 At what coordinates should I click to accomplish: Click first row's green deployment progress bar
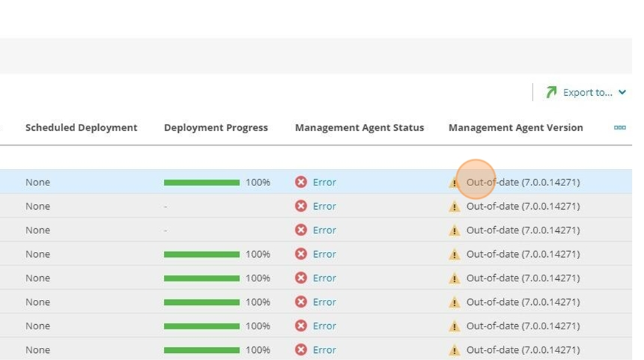202,183
